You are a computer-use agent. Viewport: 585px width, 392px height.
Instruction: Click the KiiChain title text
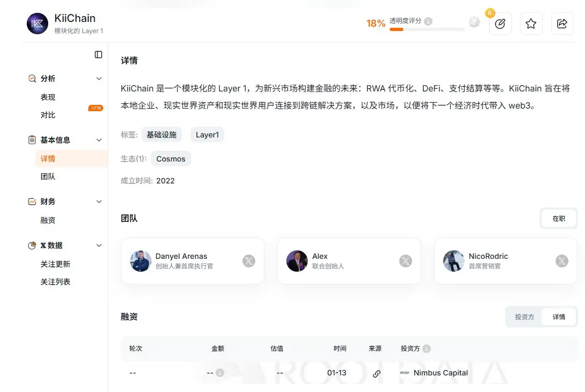(74, 18)
